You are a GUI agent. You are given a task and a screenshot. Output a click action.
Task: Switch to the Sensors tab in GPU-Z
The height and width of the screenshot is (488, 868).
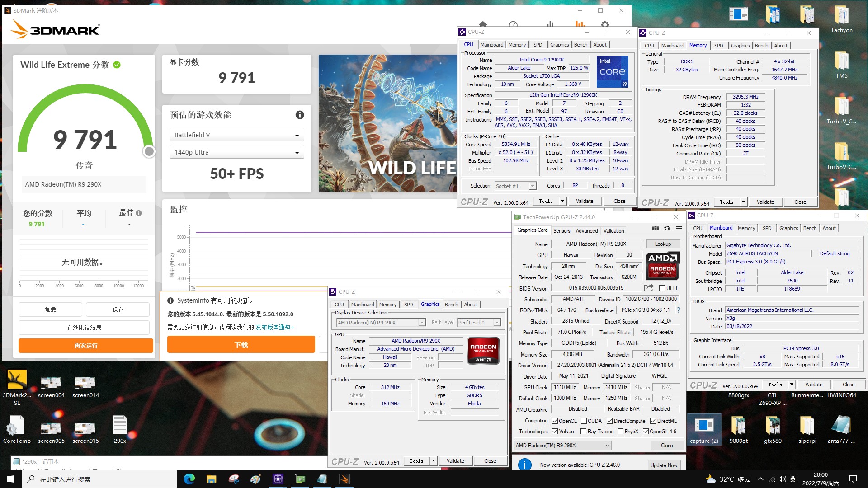pyautogui.click(x=561, y=230)
